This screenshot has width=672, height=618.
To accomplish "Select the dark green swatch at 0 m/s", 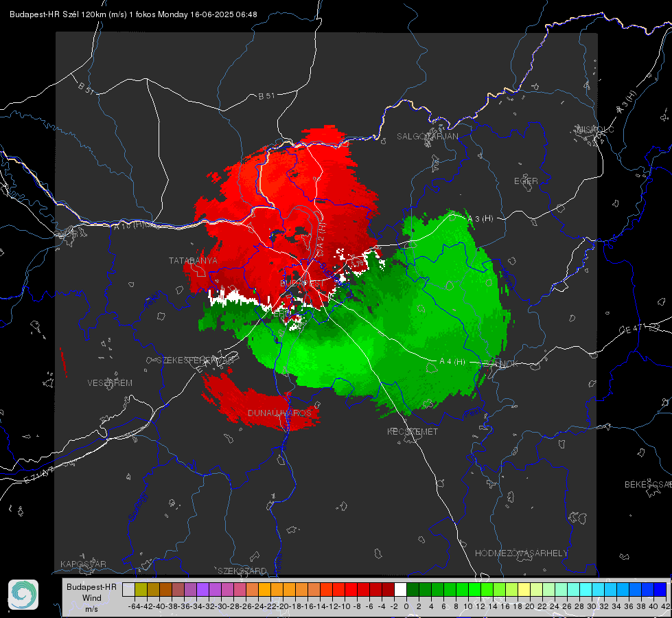I will pyautogui.click(x=413, y=590).
